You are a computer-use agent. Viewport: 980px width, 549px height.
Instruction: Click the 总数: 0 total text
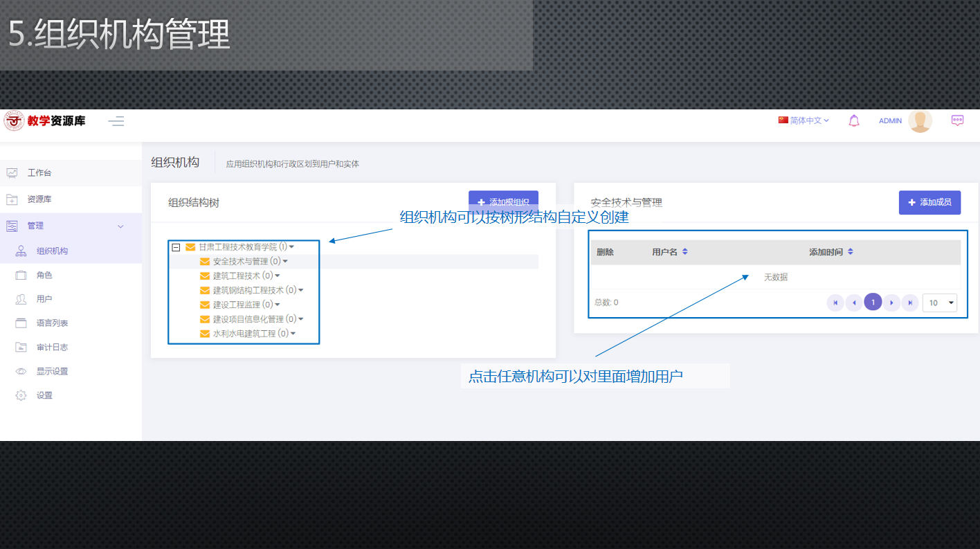point(606,303)
